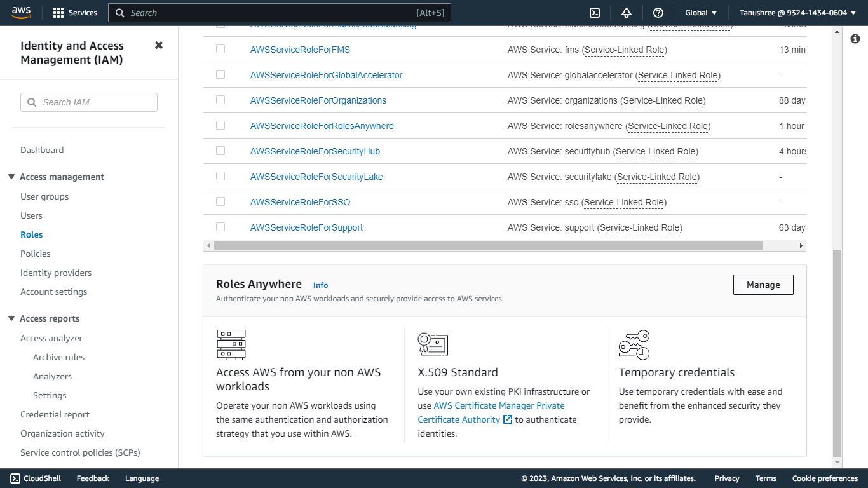Open Archive rules
Image resolution: width=868 pixels, height=488 pixels.
[58, 357]
